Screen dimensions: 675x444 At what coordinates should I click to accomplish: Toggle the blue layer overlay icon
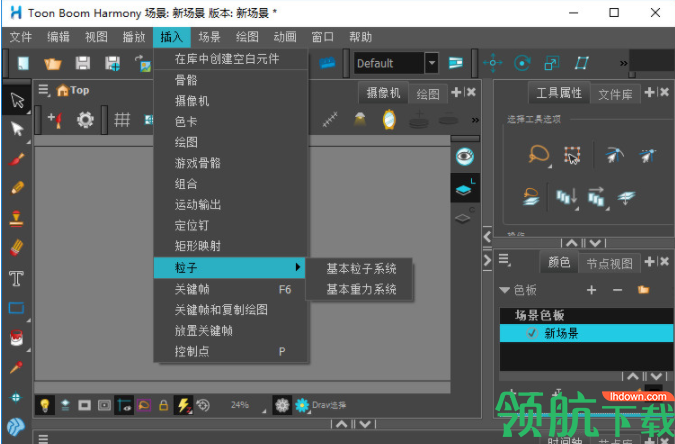(465, 188)
